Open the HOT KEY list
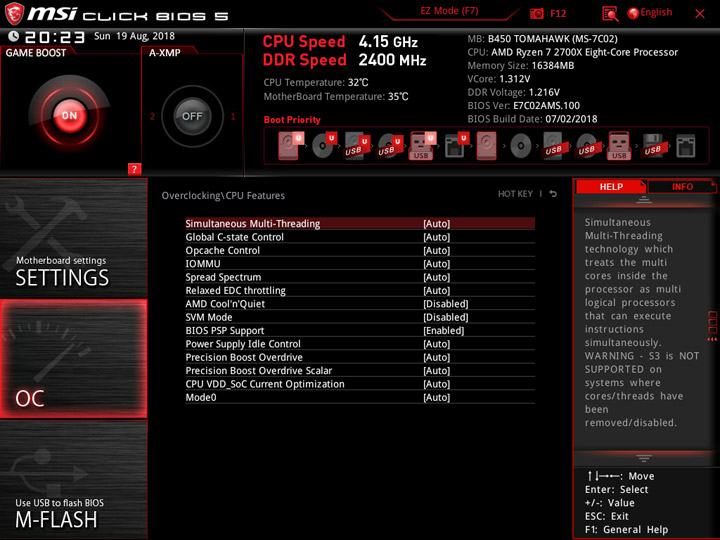Viewport: 720px width, 540px height. pyautogui.click(x=515, y=194)
